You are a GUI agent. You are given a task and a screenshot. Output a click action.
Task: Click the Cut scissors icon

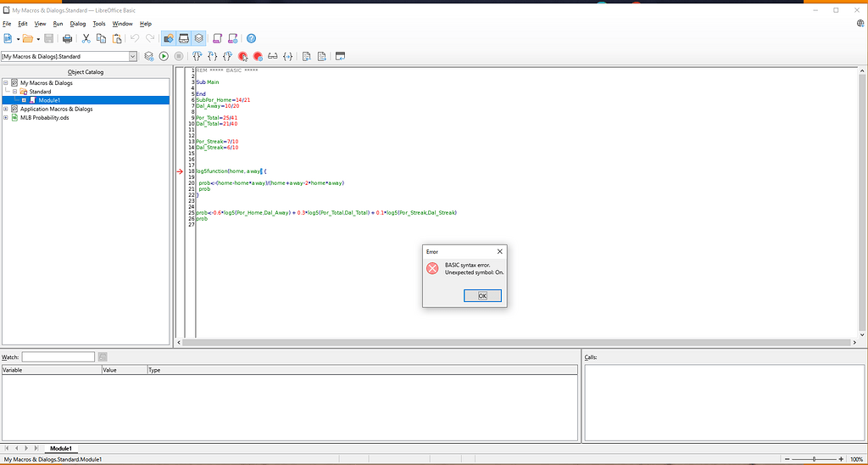[86, 38]
